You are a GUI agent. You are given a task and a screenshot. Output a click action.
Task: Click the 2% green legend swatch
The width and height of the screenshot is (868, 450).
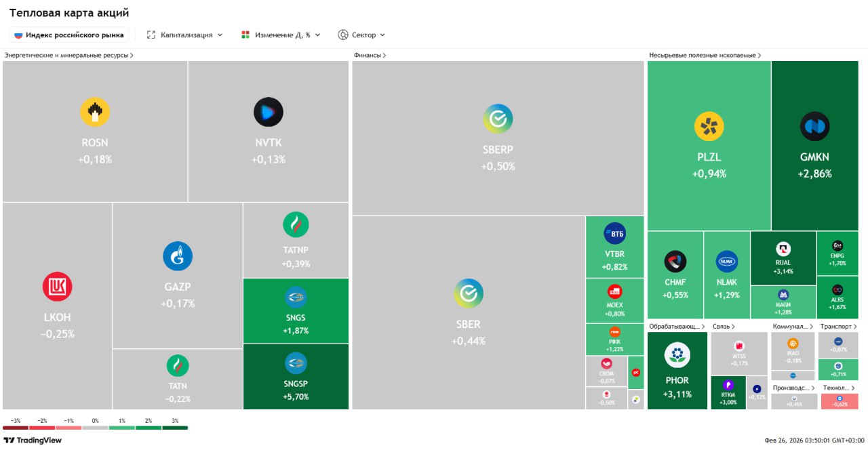coord(148,427)
